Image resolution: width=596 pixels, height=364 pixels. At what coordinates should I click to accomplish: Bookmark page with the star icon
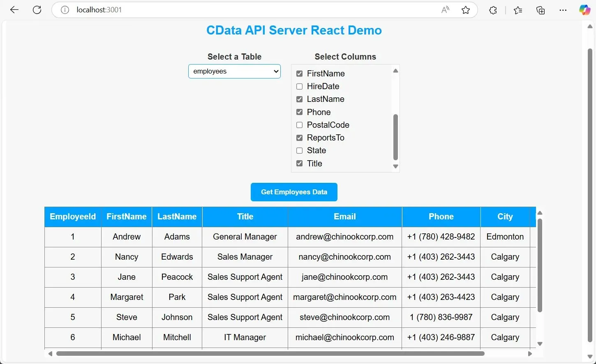tap(465, 10)
